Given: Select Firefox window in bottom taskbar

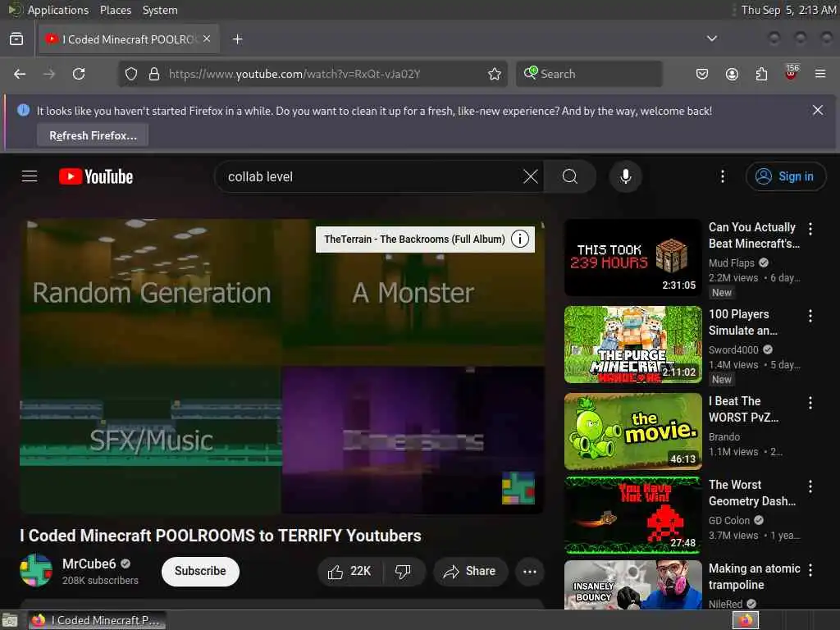Looking at the screenshot, I should (x=97, y=620).
